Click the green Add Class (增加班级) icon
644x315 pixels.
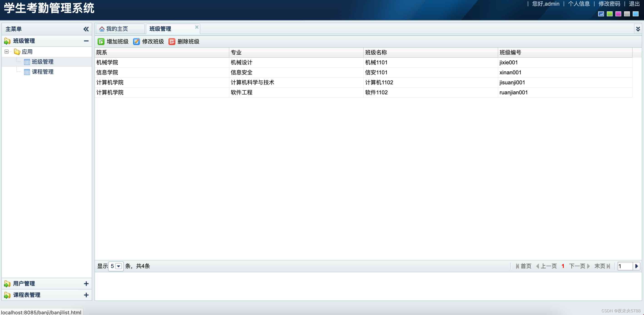pos(101,42)
